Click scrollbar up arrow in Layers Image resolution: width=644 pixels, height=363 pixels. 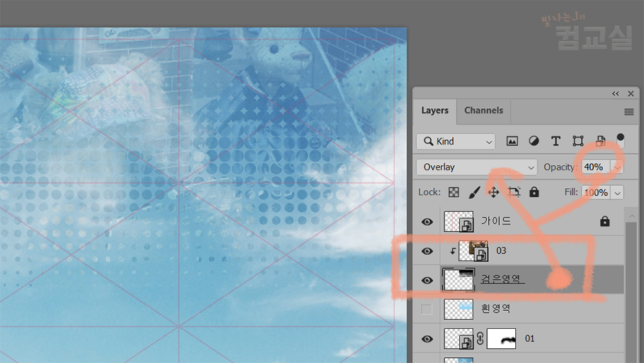(632, 215)
